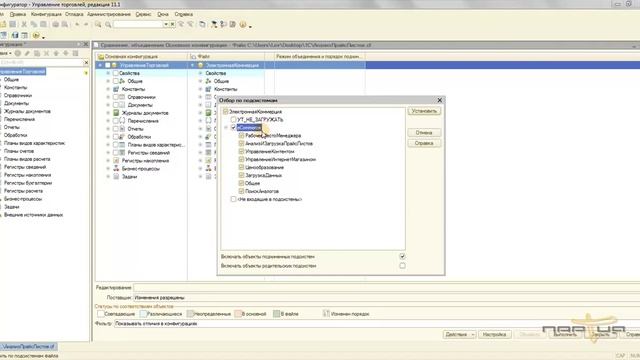Screen dimensions: 640x360
Task: Click the Настройка button at the bottom
Action: click(494, 334)
